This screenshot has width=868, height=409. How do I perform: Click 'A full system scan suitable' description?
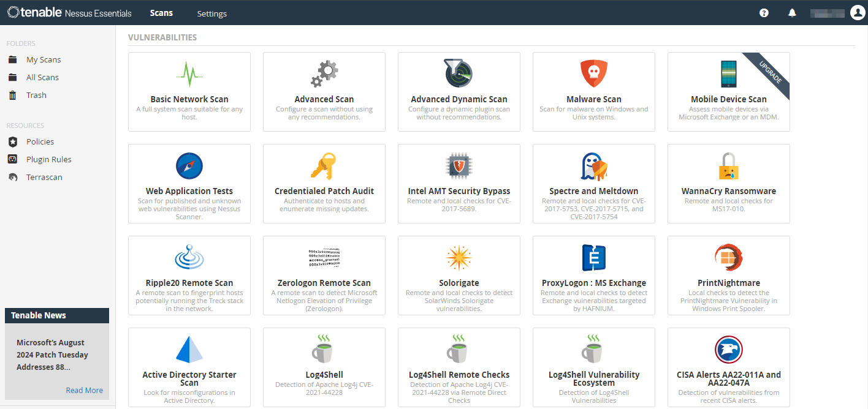[189, 113]
